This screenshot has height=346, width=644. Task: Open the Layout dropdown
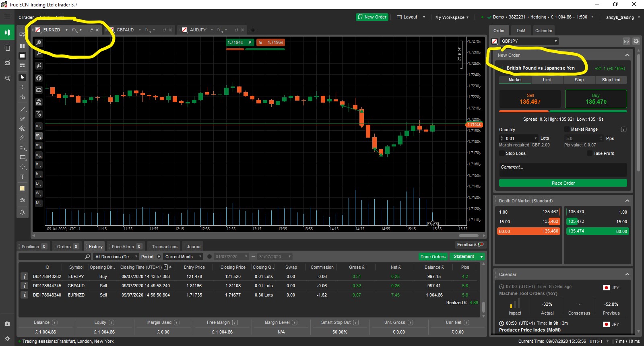point(411,17)
